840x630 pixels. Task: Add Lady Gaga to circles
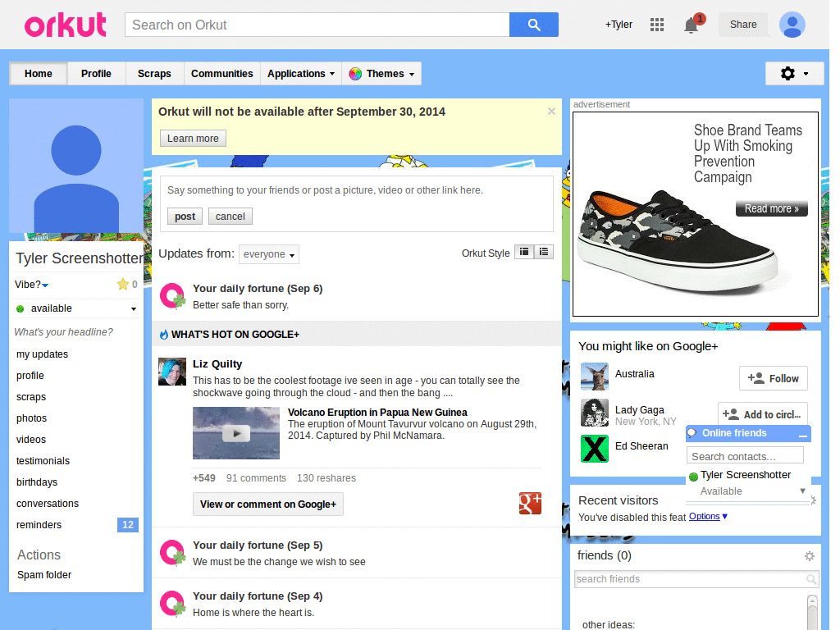762,414
